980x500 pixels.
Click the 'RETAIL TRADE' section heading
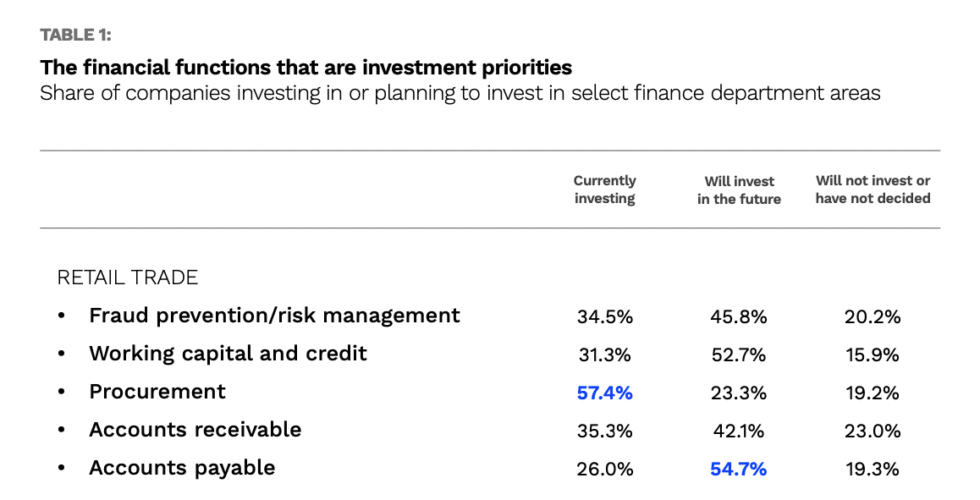tap(127, 277)
